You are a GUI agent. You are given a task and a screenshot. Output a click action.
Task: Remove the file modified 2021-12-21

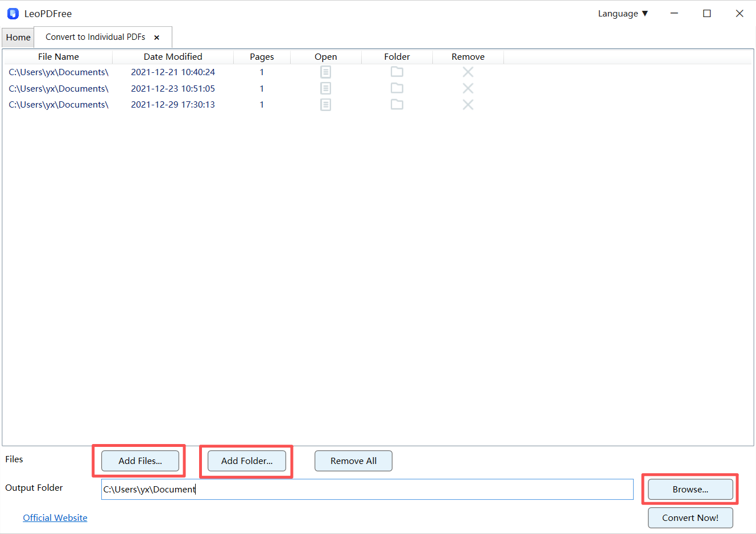(x=468, y=72)
